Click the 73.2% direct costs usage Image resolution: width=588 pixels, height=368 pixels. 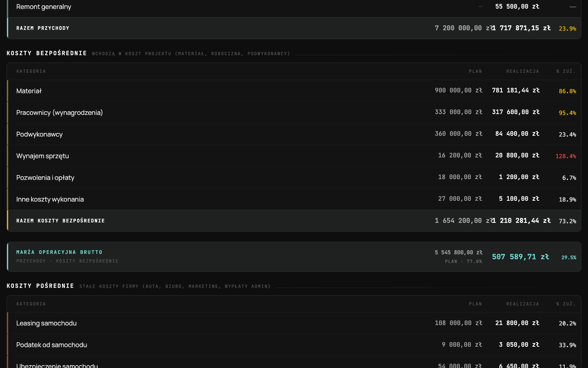pos(568,221)
